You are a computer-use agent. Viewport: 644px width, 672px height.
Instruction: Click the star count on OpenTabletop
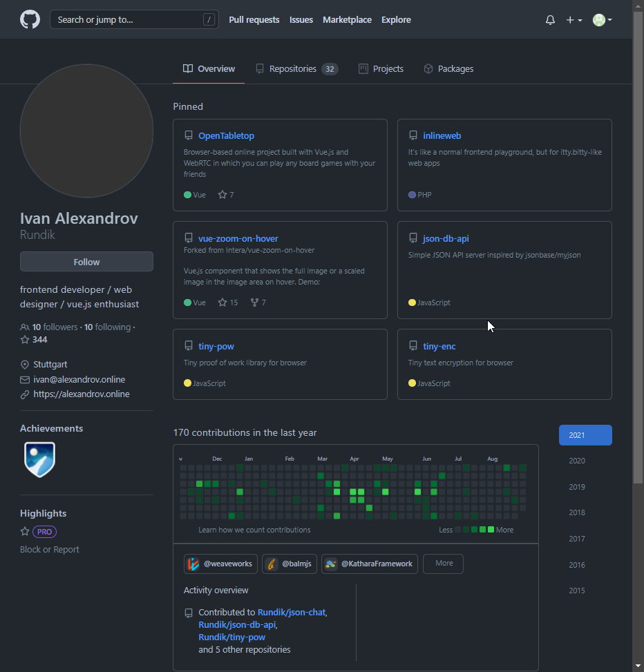(x=226, y=195)
